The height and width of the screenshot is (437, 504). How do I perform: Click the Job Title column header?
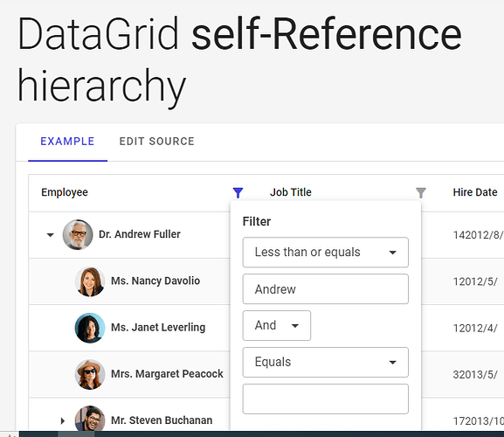pos(291,192)
